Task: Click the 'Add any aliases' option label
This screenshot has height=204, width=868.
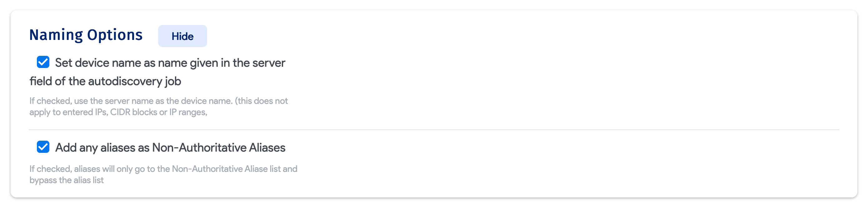Action: [x=170, y=148]
